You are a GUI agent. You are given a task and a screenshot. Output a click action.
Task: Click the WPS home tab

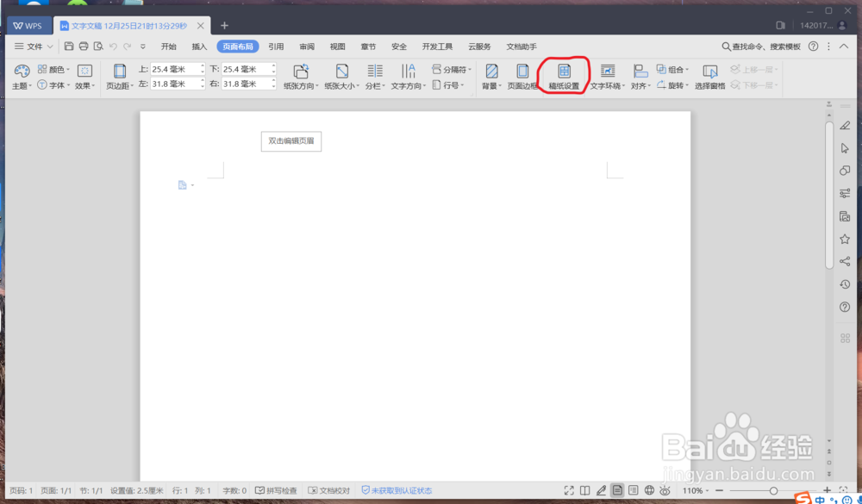29,26
